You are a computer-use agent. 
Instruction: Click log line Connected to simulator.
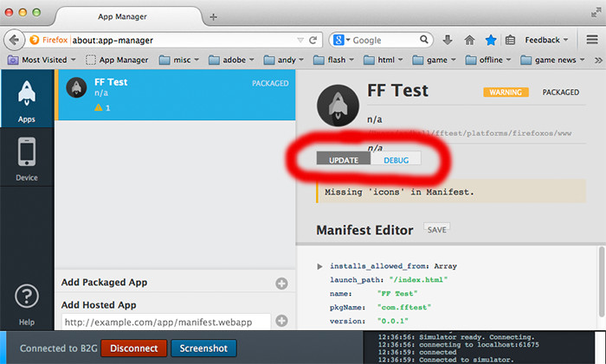coord(446,360)
